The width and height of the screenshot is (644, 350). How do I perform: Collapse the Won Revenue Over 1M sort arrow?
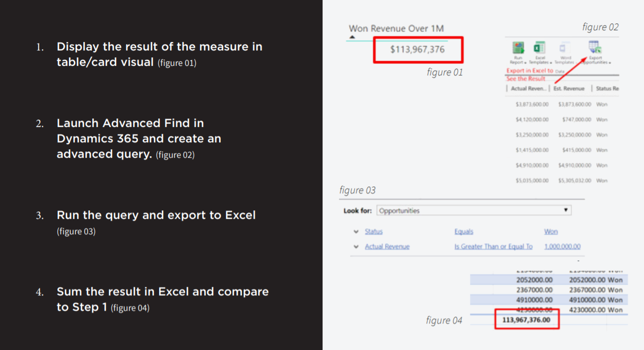pyautogui.click(x=352, y=37)
